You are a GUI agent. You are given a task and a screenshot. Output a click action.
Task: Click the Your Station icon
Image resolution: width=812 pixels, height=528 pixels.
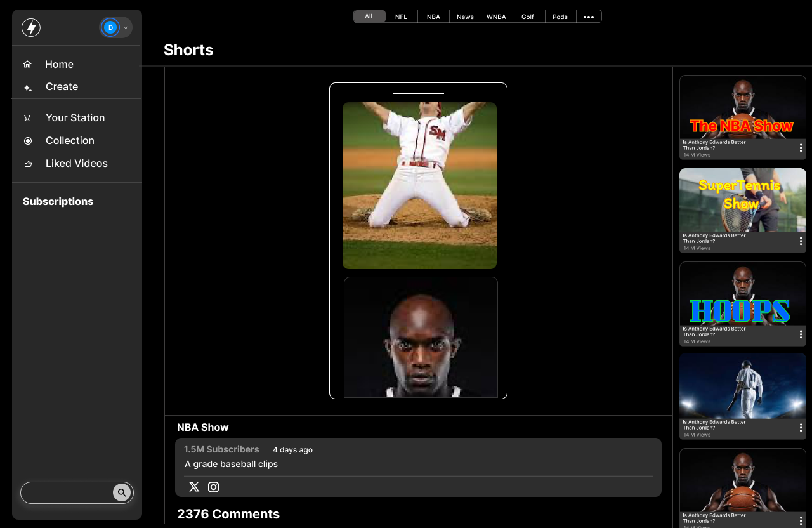point(27,117)
